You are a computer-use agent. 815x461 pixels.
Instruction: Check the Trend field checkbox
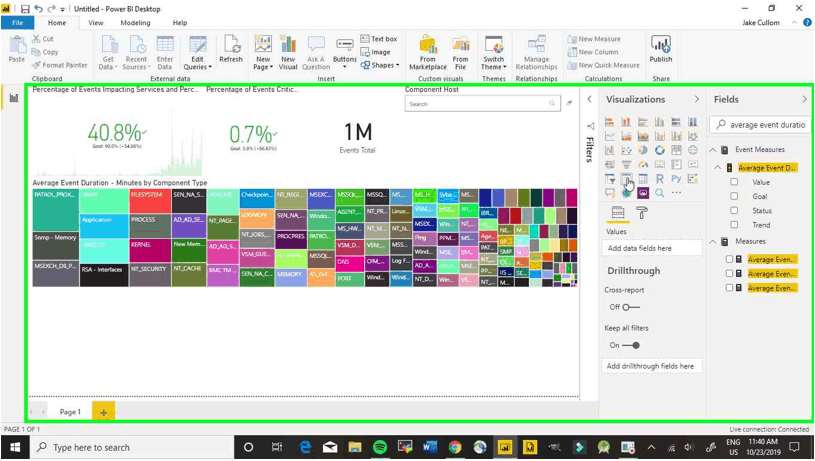pyautogui.click(x=734, y=225)
